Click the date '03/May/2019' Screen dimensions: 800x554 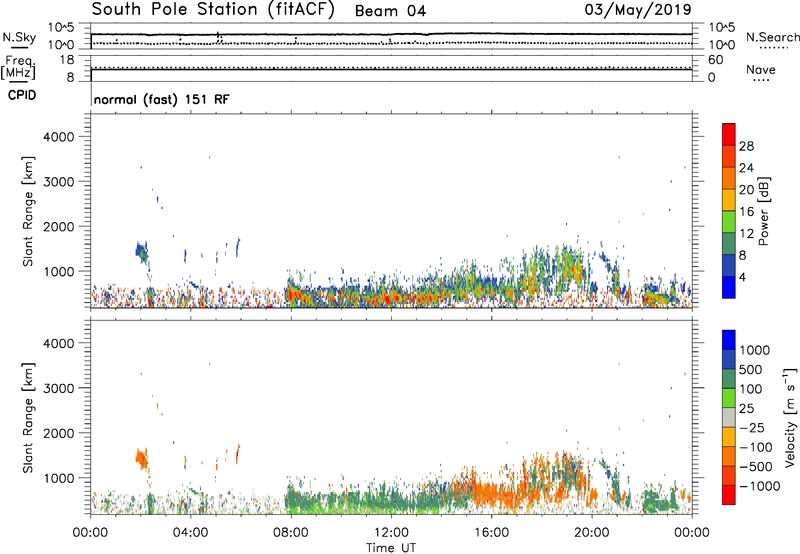click(638, 10)
